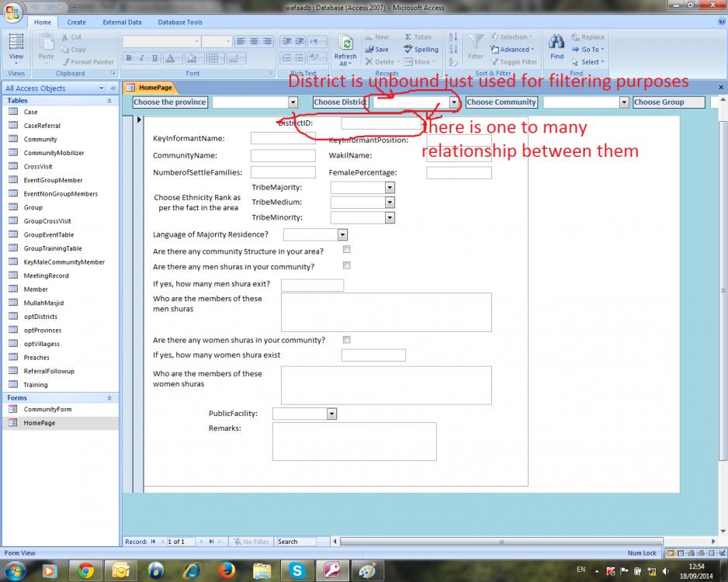Click Replace in the Find group

588,36
